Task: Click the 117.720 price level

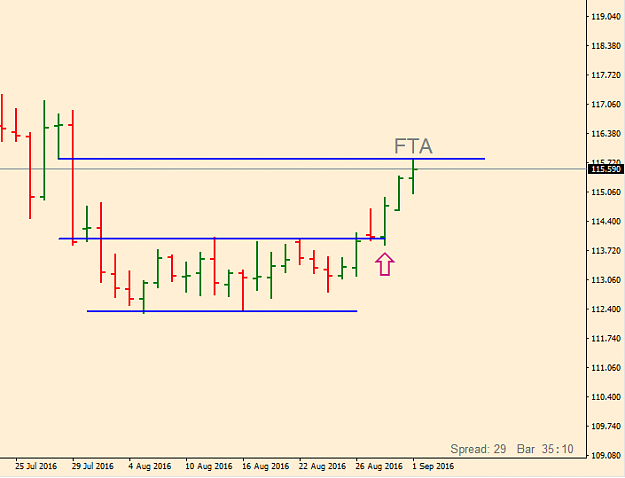Action: click(606, 75)
